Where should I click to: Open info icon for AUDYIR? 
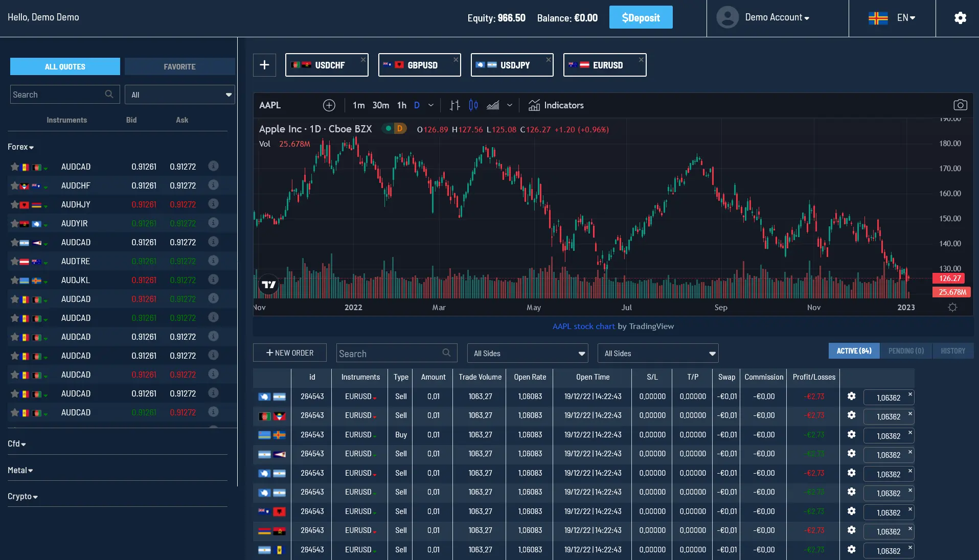pyautogui.click(x=213, y=223)
